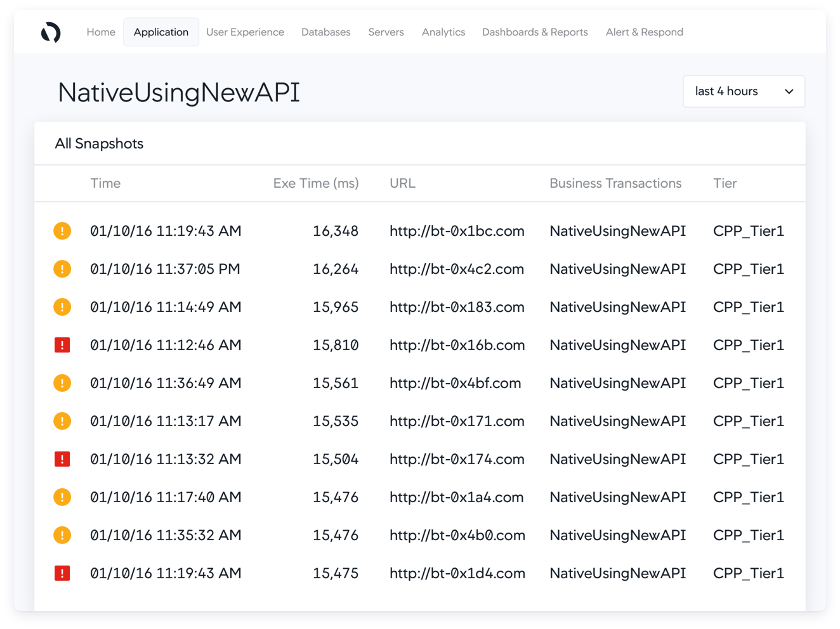Click CPP_Tier1 in the bt-0x4c2.com row
The image size is (840, 629).
coord(749,269)
